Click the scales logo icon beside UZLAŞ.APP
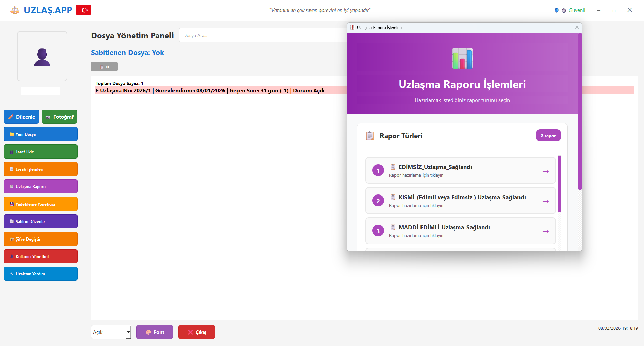This screenshot has height=346, width=644. (15, 10)
